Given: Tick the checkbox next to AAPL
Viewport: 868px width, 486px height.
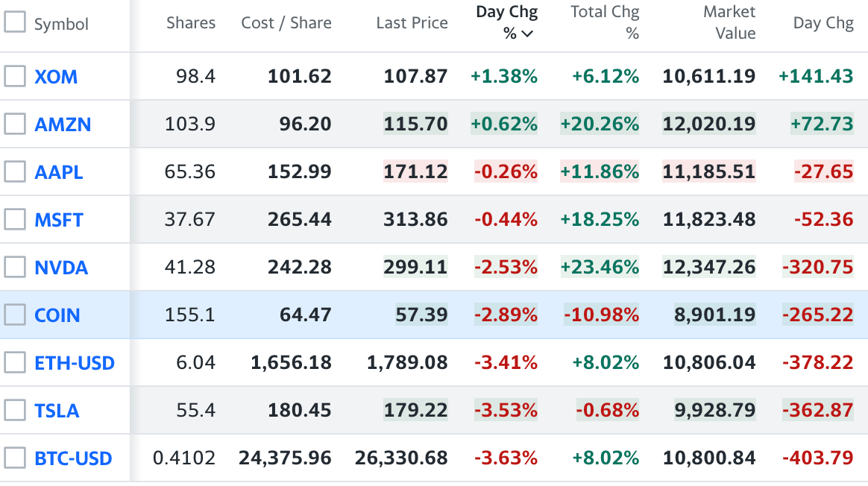Looking at the screenshot, I should coord(15,171).
